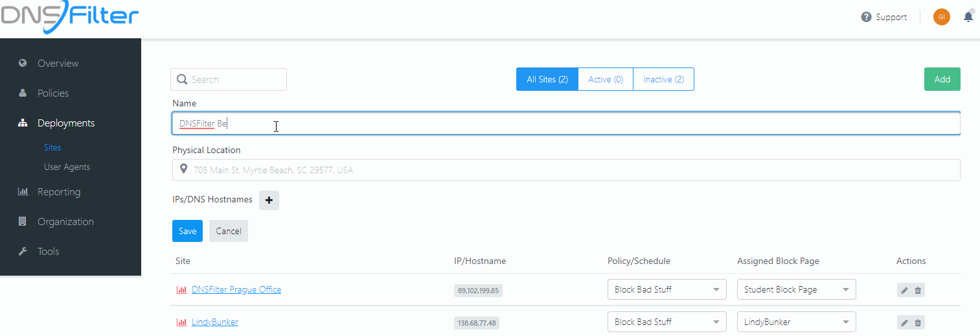Click the Deployments sitemap icon
The height and width of the screenshot is (336, 980).
[23, 123]
